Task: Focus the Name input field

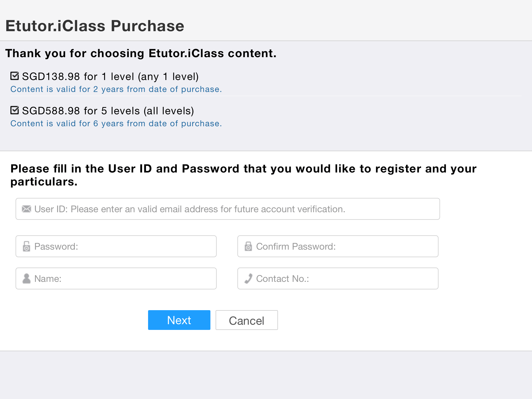Action: coord(116,278)
